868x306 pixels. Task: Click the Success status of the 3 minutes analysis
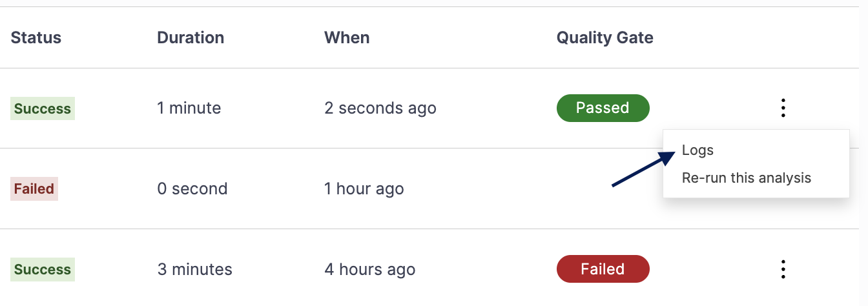coord(43,269)
